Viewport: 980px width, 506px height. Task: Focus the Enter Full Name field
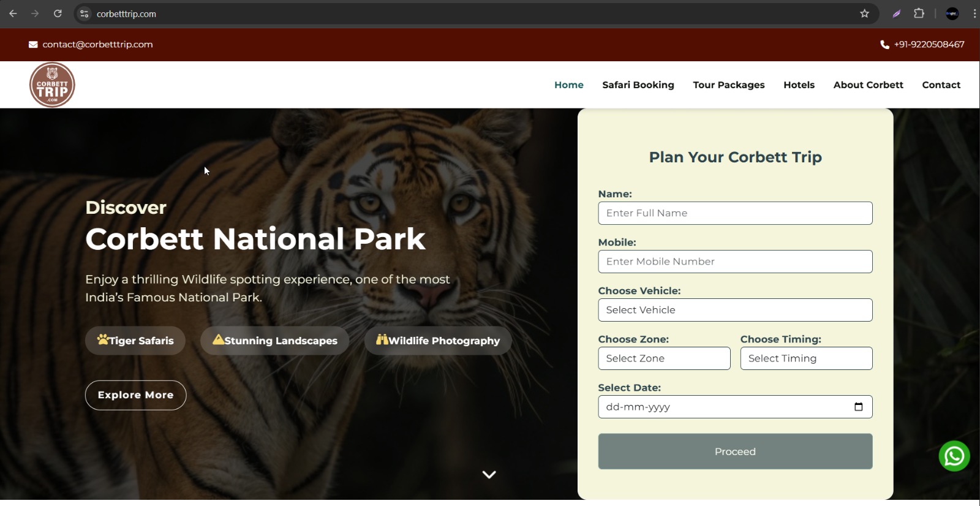[735, 213]
